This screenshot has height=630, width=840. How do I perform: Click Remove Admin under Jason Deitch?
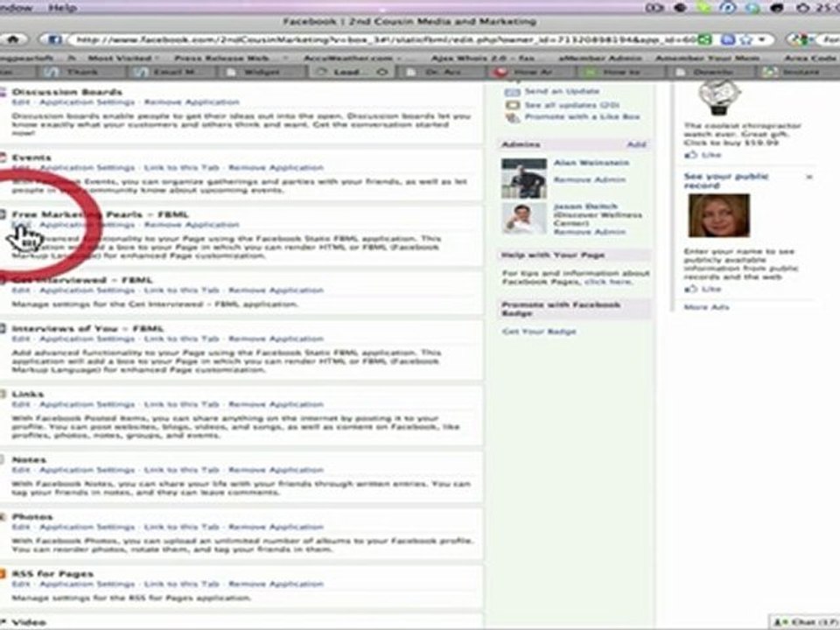tap(589, 231)
